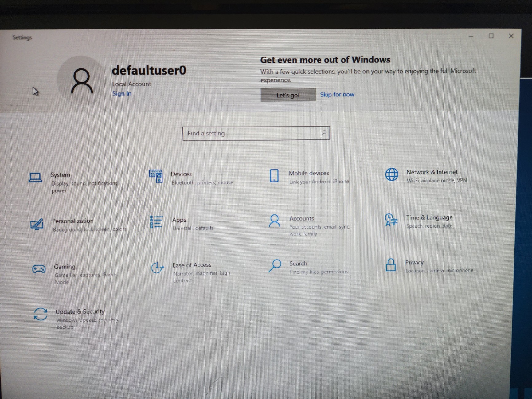The image size is (532, 399).
Task: Maximize the Settings window
Action: 491,36
